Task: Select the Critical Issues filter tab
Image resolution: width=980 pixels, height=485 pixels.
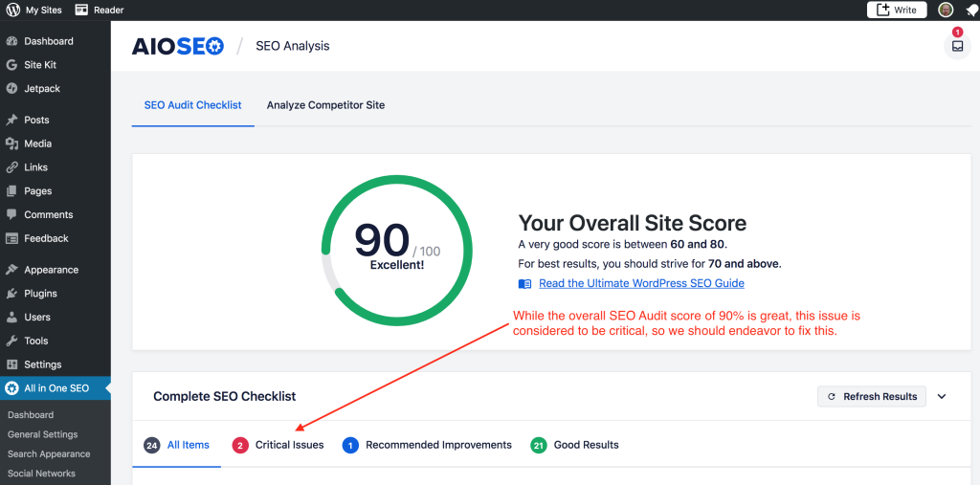Action: (278, 445)
